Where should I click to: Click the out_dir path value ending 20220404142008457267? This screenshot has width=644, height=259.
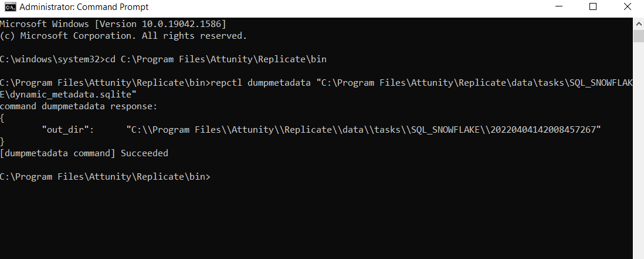(x=364, y=130)
